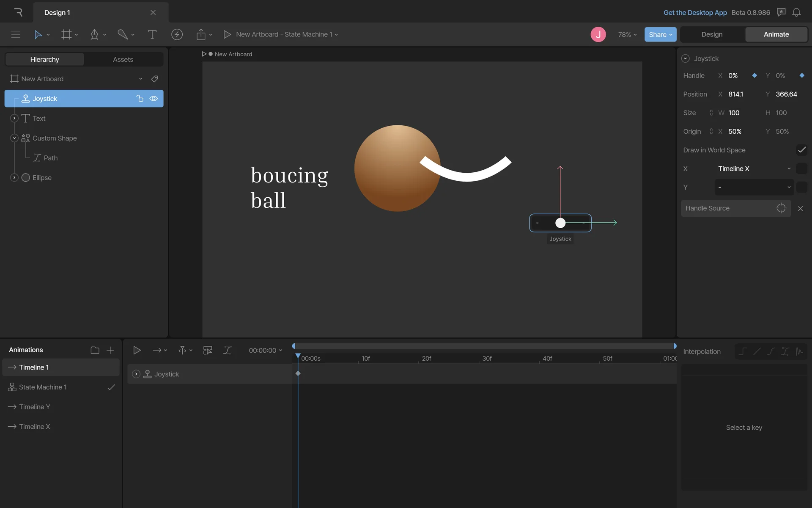Play the timeline animation
Viewport: 812px width, 508px height.
click(137, 350)
